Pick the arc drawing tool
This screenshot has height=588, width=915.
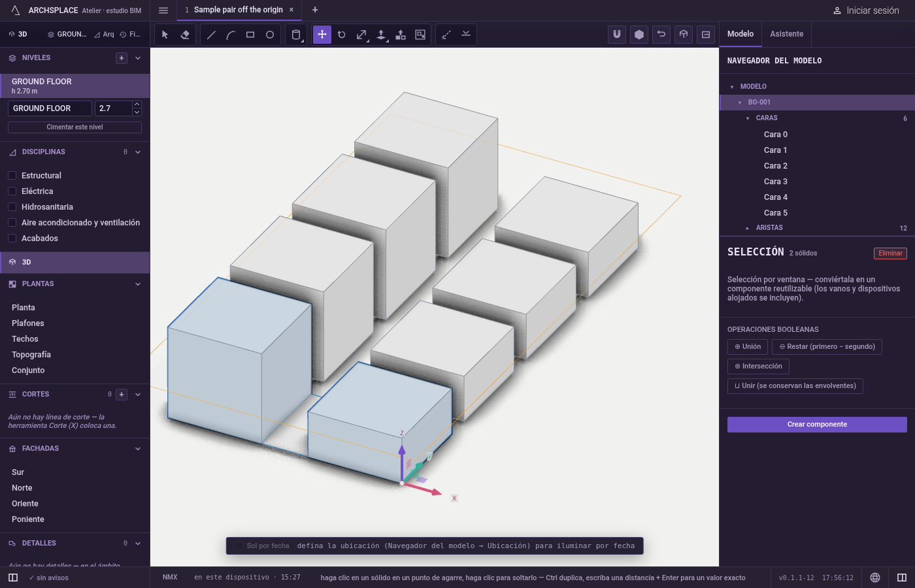click(x=231, y=35)
